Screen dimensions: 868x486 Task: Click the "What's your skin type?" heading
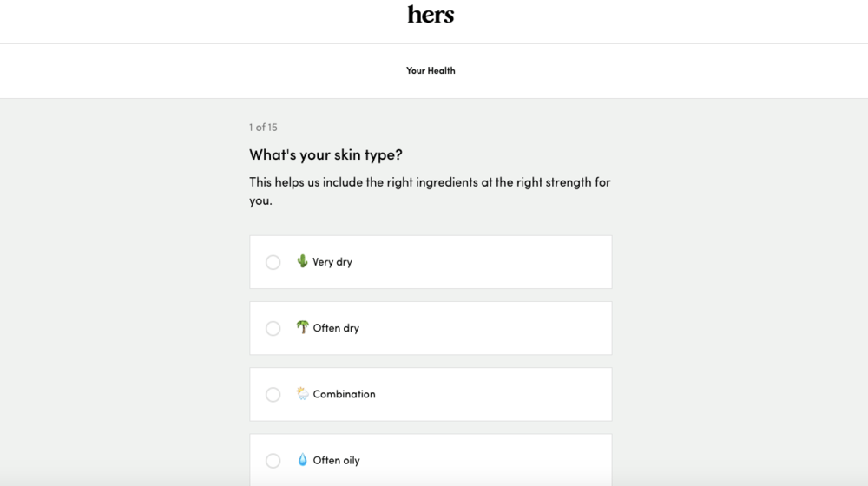click(325, 155)
